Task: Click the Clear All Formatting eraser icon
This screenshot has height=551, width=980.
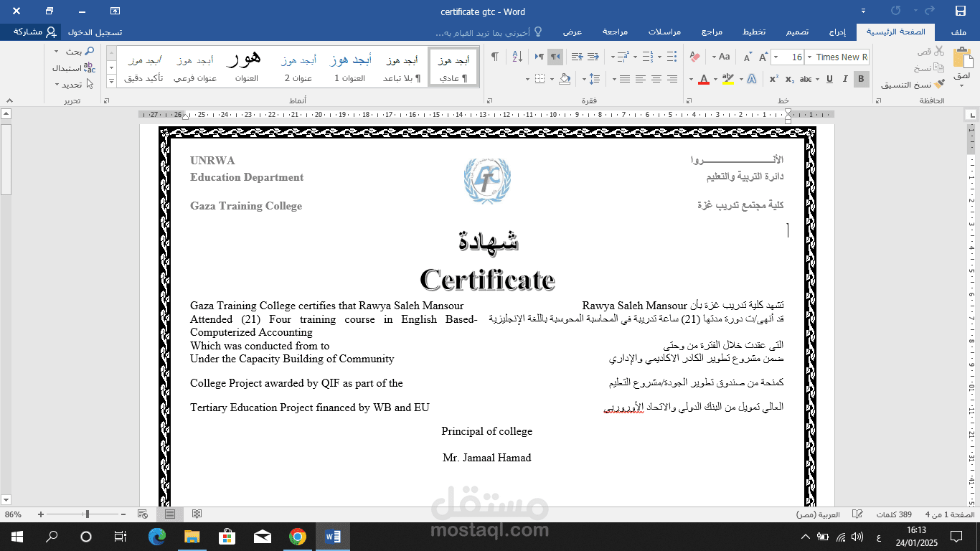Action: 694,57
